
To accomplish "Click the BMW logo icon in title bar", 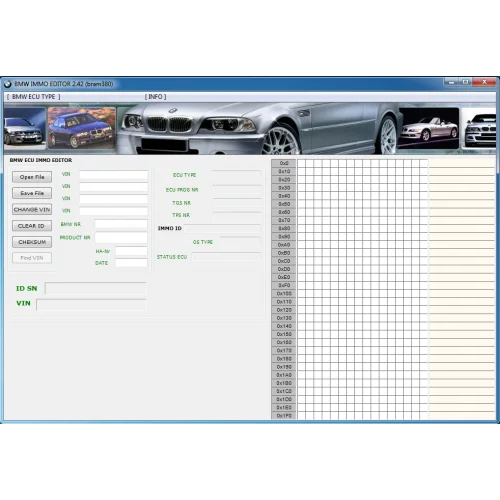I will pyautogui.click(x=8, y=84).
